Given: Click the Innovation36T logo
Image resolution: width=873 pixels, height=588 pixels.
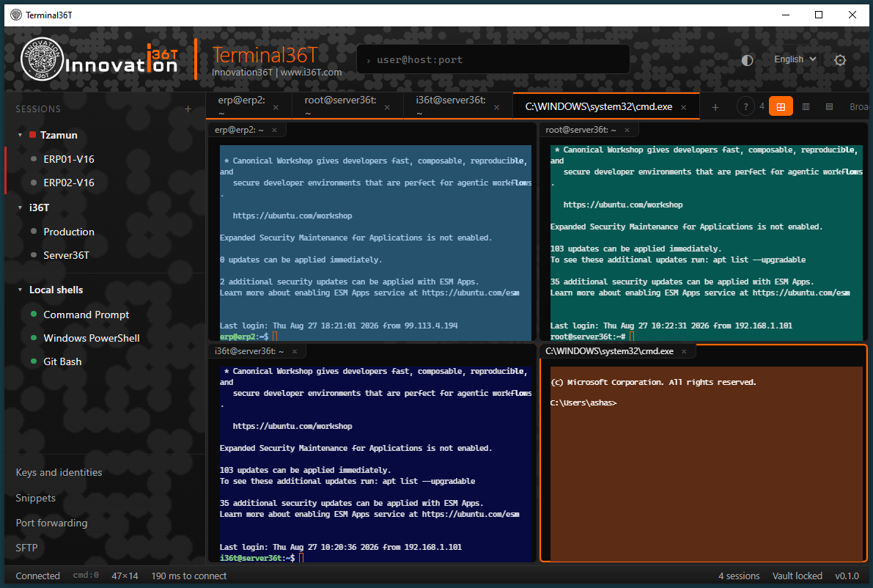Looking at the screenshot, I should [x=99, y=59].
